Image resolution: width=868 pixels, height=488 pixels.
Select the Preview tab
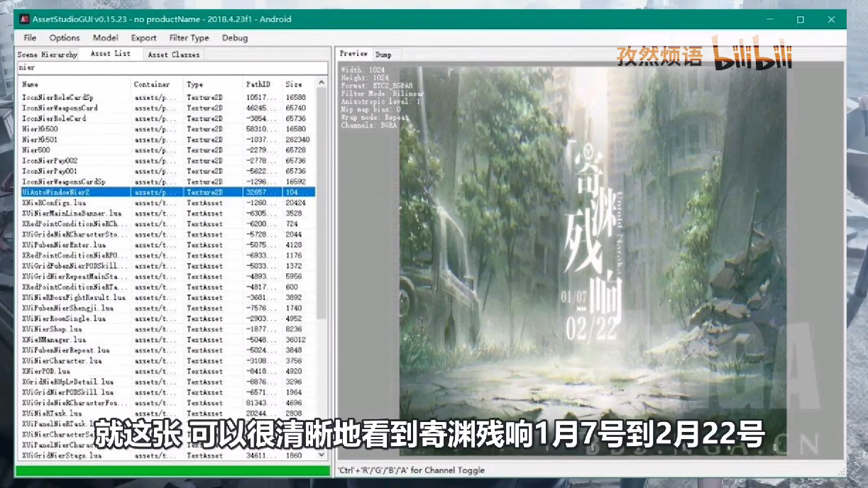[353, 53]
